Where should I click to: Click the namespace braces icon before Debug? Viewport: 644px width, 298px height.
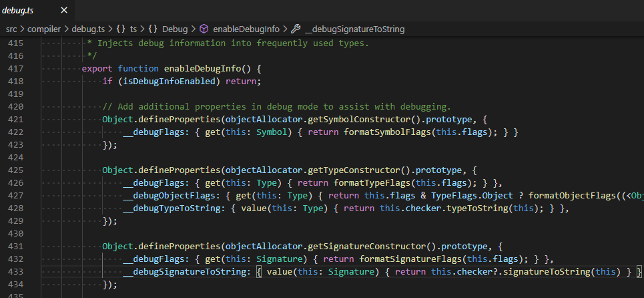point(153,29)
